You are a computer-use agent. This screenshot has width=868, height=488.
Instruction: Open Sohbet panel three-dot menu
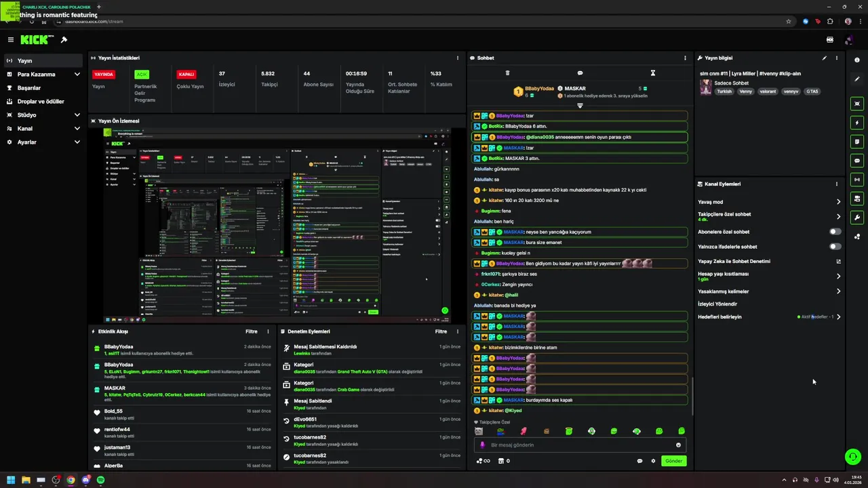(685, 58)
